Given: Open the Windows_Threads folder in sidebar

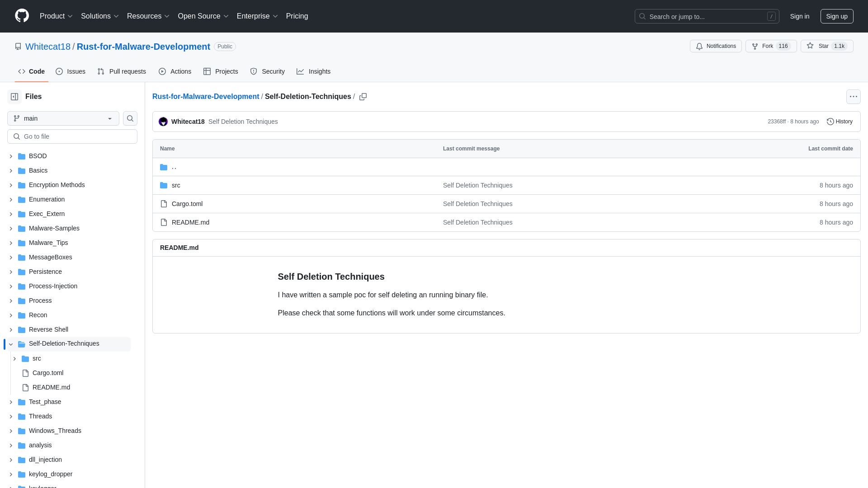Looking at the screenshot, I should [55, 431].
